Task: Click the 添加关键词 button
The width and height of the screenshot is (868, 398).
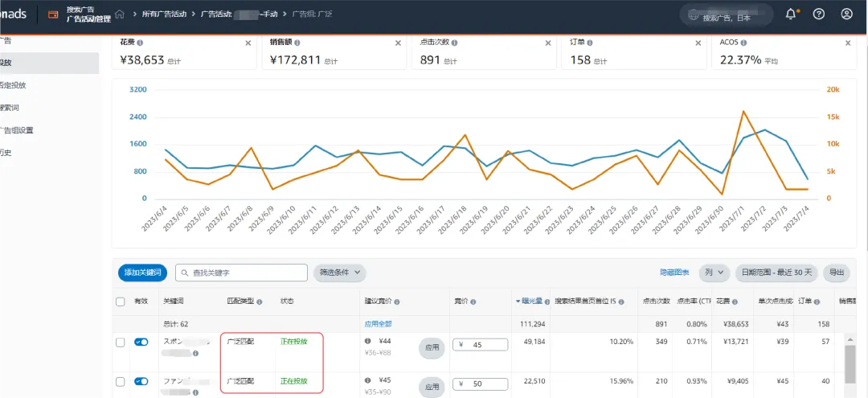Action: click(143, 273)
